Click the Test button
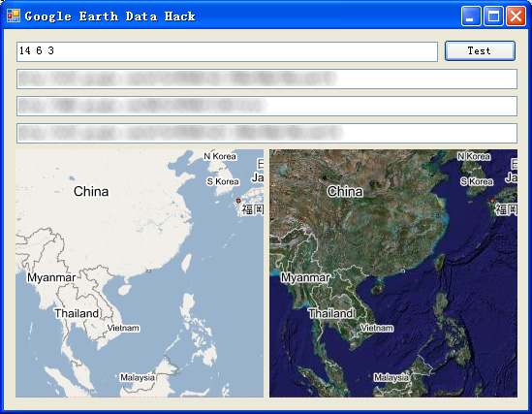Viewport: 532px width, 414px height. (480, 51)
